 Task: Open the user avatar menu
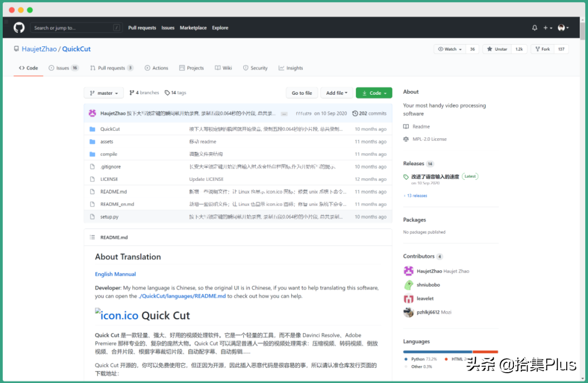563,28
